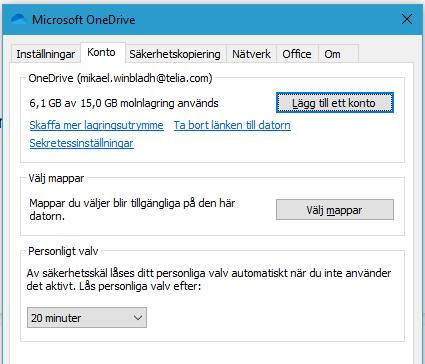425x364 pixels.
Task: Click the Lägg till ett konto button
Action: [x=335, y=103]
